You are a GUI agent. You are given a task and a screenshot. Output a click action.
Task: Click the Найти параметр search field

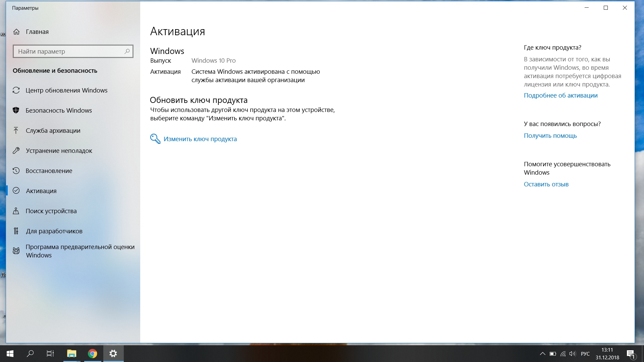click(73, 51)
